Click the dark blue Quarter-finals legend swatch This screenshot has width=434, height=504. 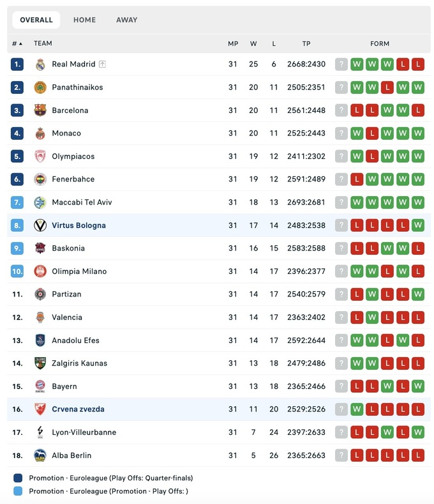point(17,478)
